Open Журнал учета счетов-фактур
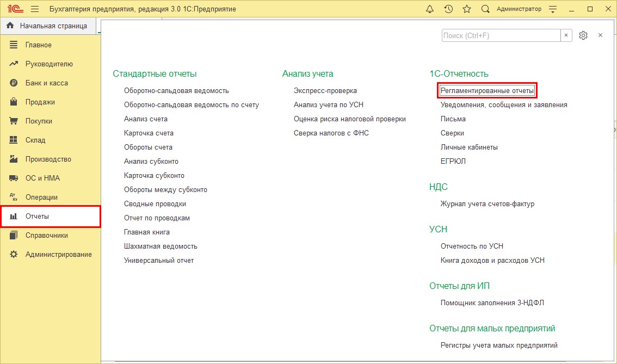 tap(488, 204)
